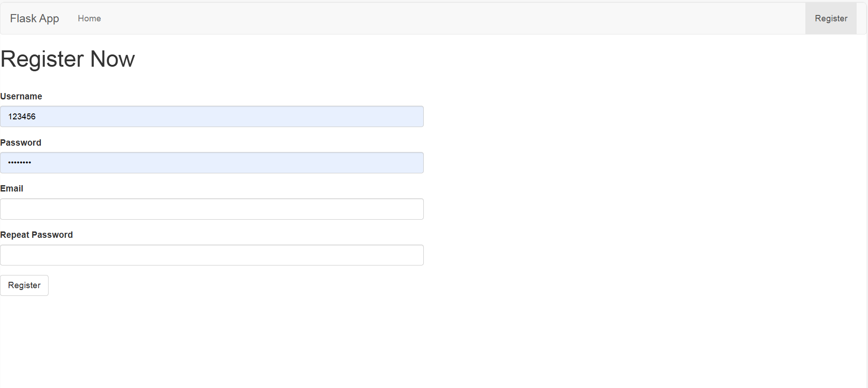Go to Home via top navigation

point(89,19)
